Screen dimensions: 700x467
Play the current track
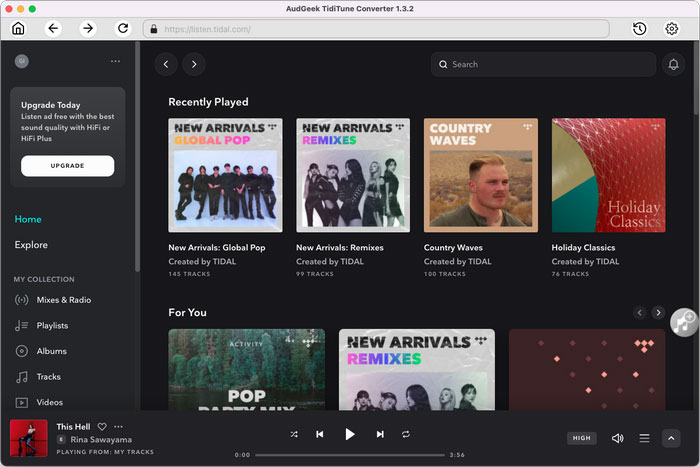(x=350, y=434)
